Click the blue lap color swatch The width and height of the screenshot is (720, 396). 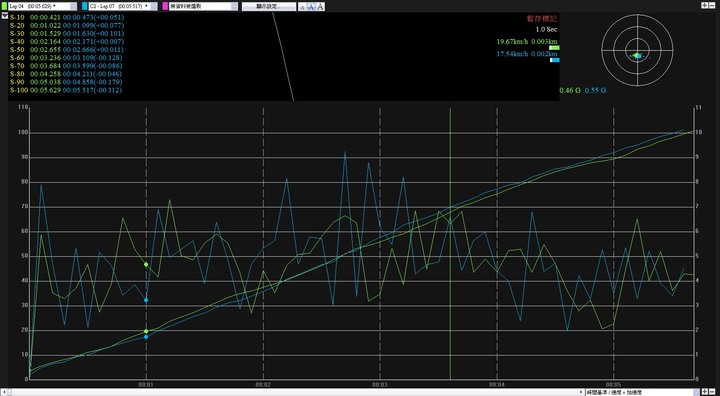84,6
